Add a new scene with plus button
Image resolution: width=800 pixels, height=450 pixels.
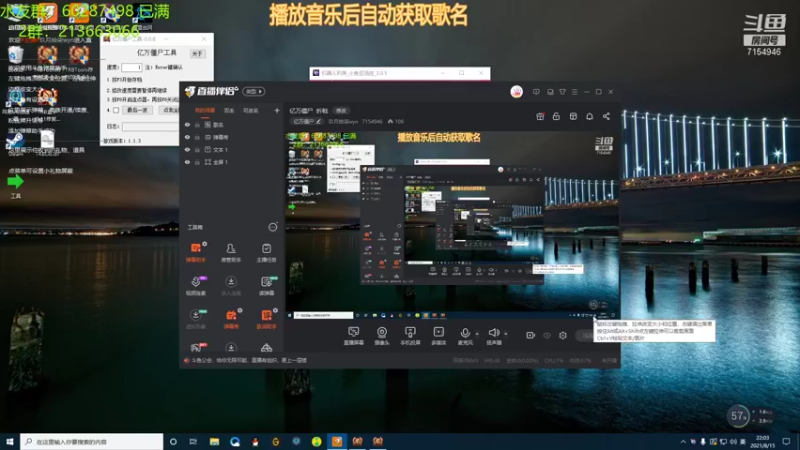(x=277, y=110)
